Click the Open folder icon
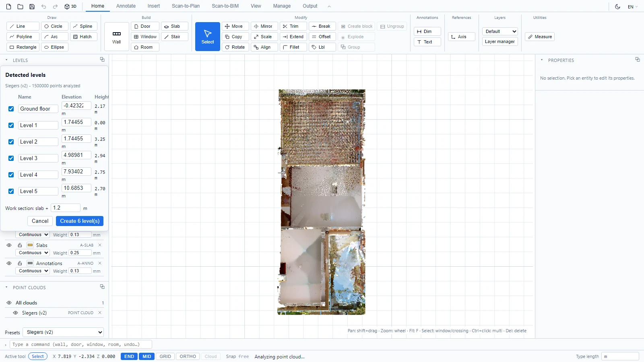The width and height of the screenshot is (644, 362). 20,6
